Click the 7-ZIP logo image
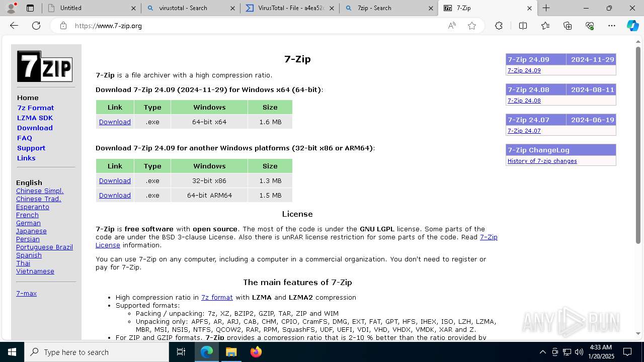Image resolution: width=644 pixels, height=362 pixels. pyautogui.click(x=45, y=66)
